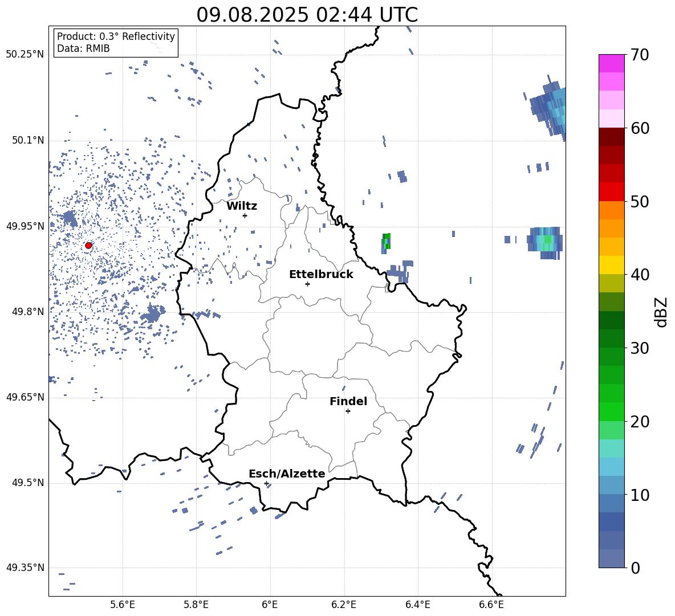Click the Wiltz station cross marker
The width and height of the screenshot is (675, 616).
click(x=245, y=215)
